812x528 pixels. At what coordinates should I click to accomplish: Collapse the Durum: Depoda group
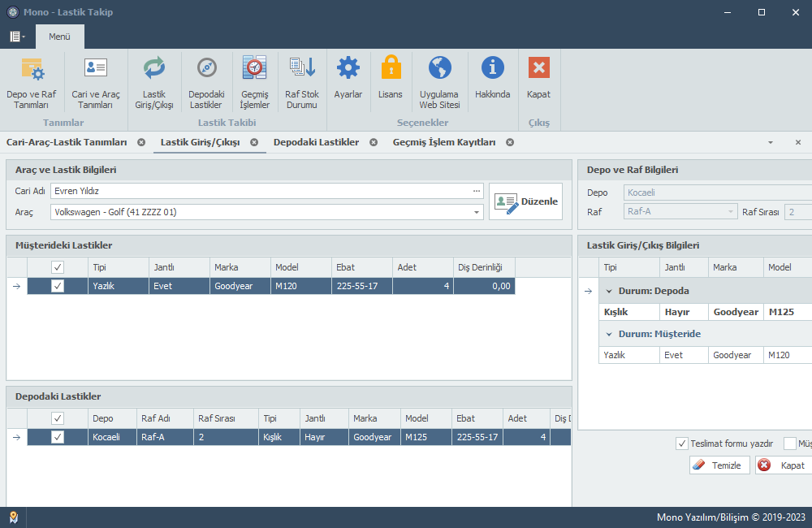(x=610, y=291)
